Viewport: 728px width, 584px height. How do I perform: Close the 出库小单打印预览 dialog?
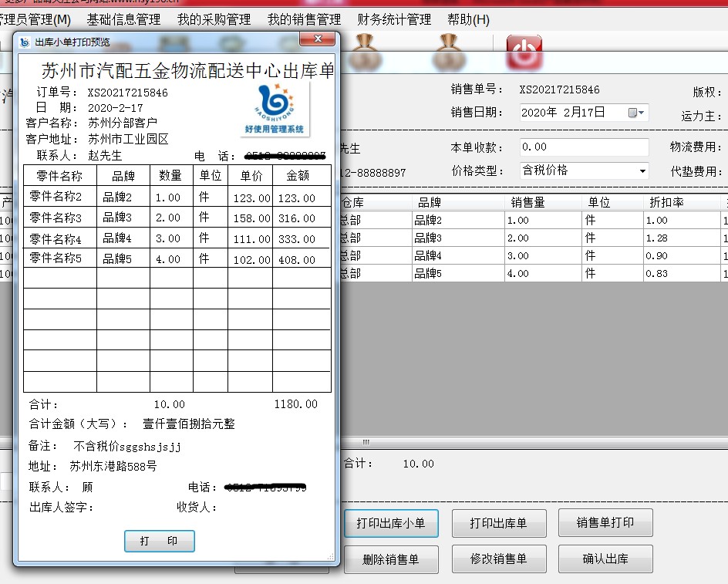coord(318,39)
